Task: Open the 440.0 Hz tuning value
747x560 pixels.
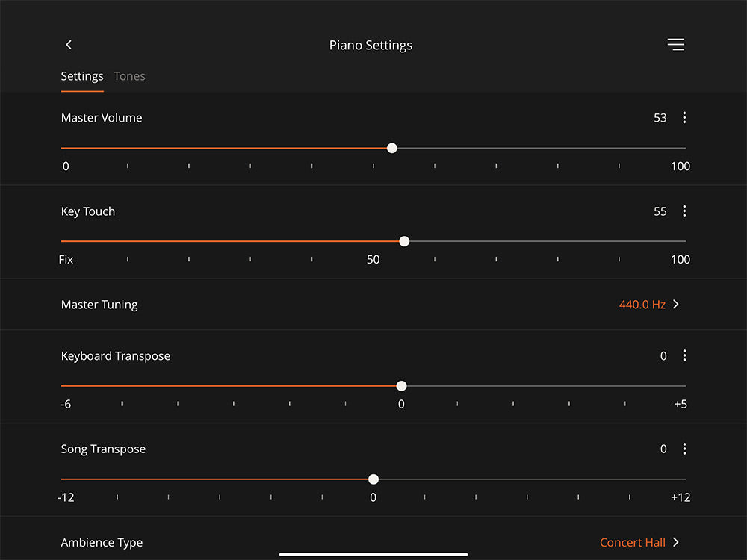Action: [x=642, y=305]
